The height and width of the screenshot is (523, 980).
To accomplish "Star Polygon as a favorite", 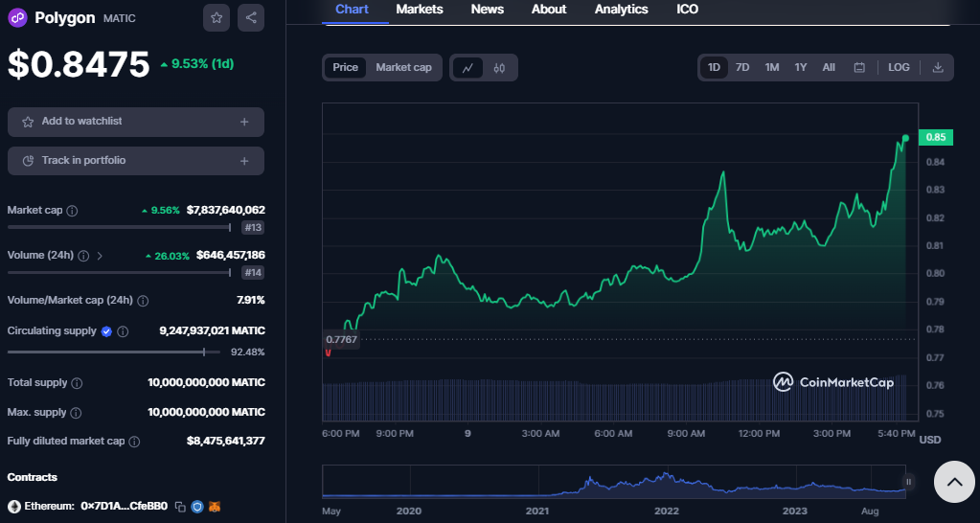I will click(217, 17).
